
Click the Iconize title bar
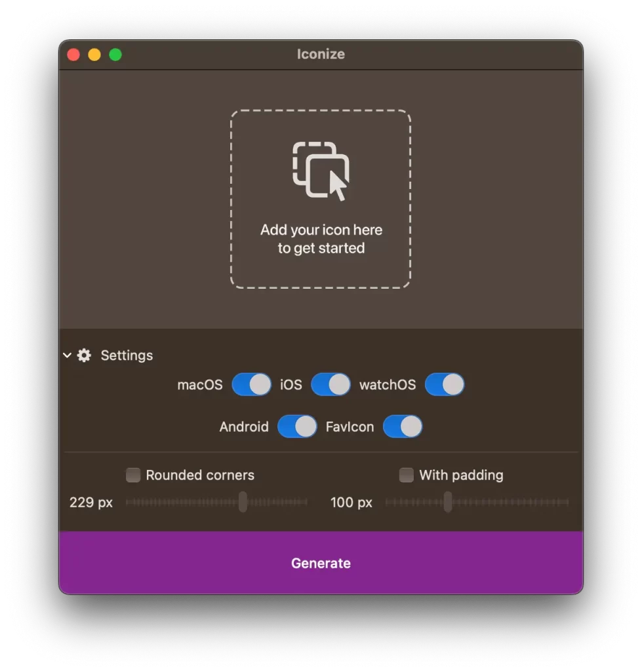point(321,54)
